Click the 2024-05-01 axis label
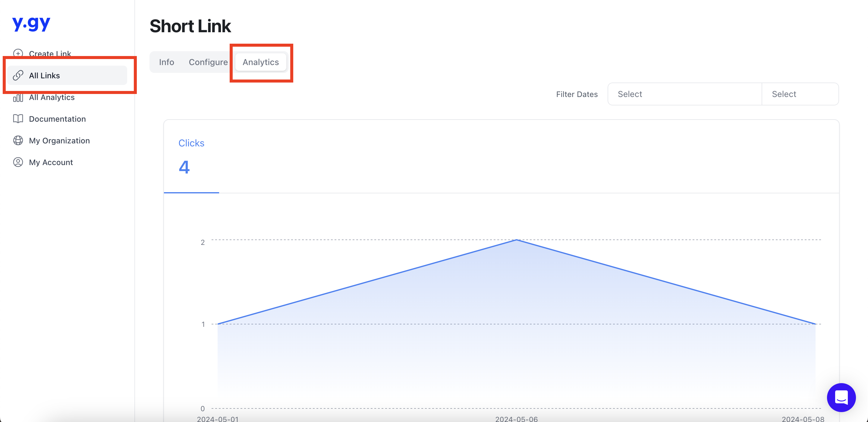Viewport: 868px width, 422px height. click(218, 419)
